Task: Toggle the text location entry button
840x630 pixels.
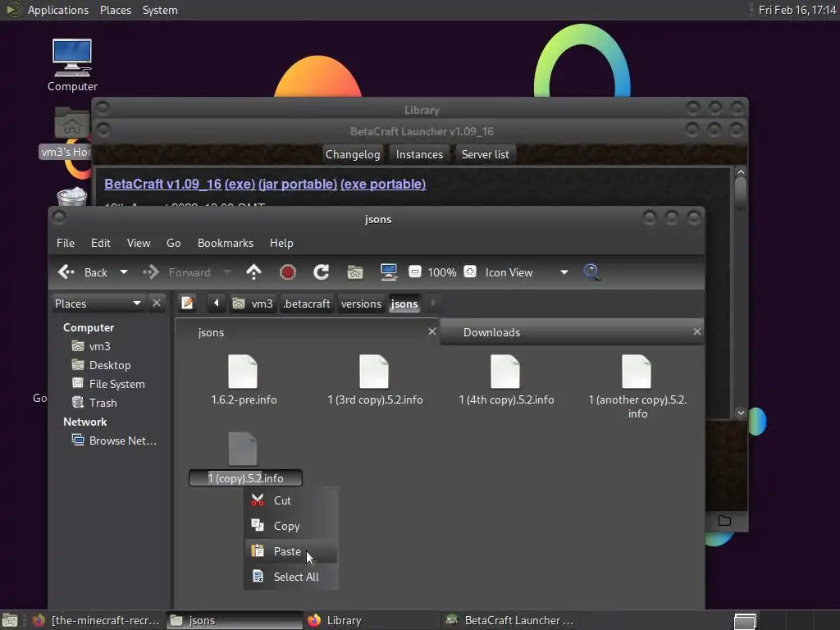Action: tap(187, 304)
